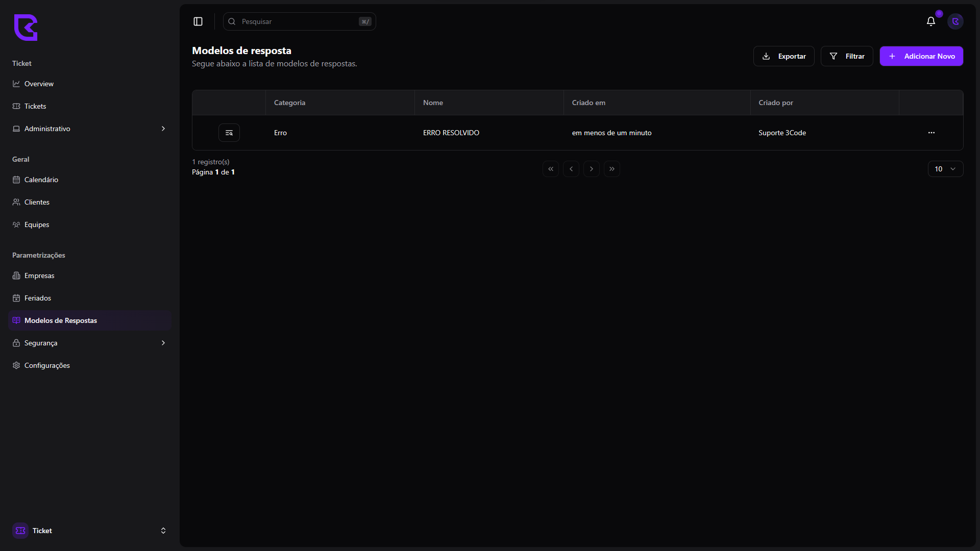980x551 pixels.
Task: Click the row detail view icon
Action: pyautogui.click(x=229, y=133)
